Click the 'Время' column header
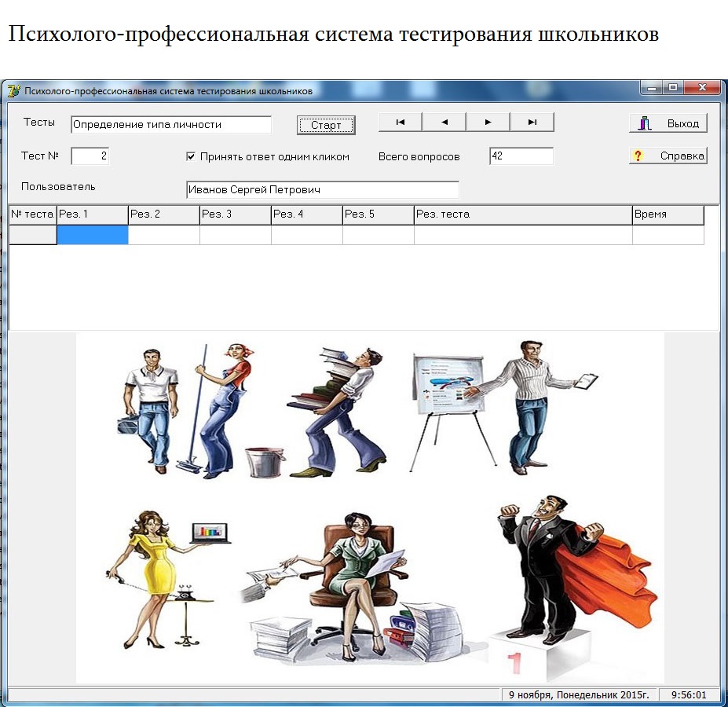This screenshot has width=728, height=707. coord(668,214)
